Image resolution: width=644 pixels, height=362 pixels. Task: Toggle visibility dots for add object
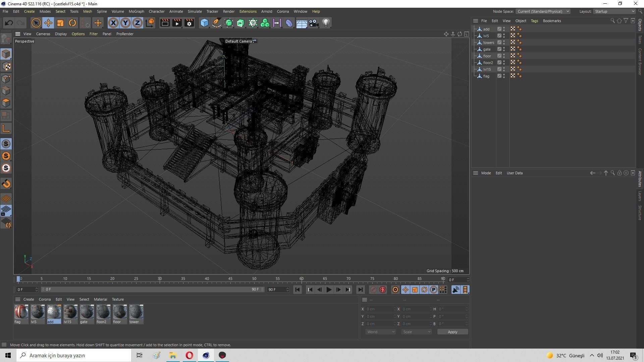pyautogui.click(x=504, y=29)
